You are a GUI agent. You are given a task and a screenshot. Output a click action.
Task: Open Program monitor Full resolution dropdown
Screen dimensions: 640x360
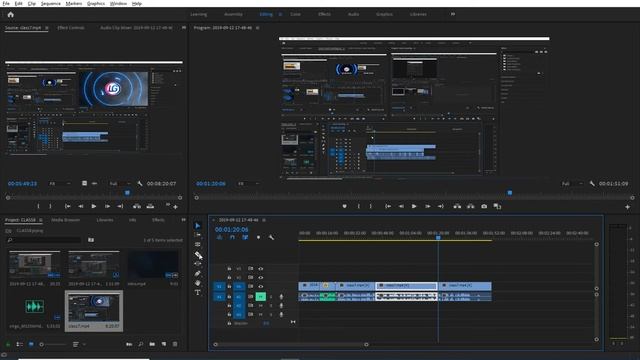(573, 184)
